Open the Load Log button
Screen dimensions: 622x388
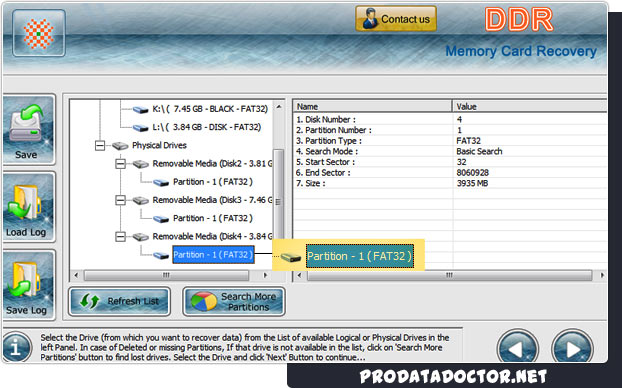[28, 207]
